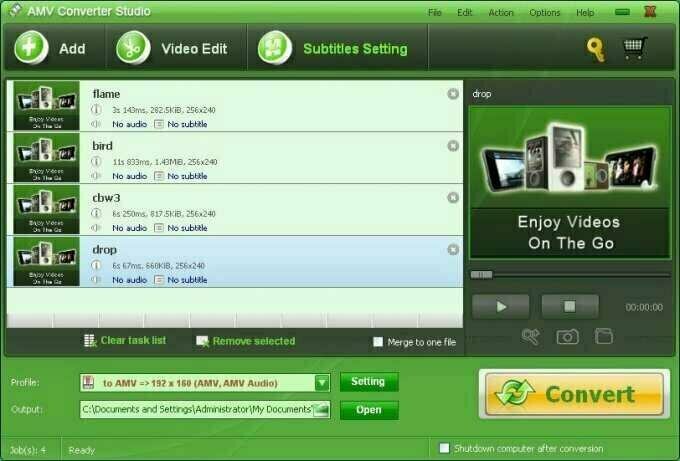Click the Clear task list icon
The width and height of the screenshot is (680, 461).
[90, 341]
